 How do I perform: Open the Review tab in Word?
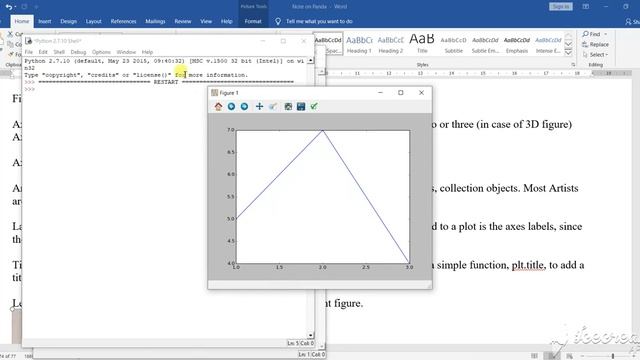(x=183, y=21)
